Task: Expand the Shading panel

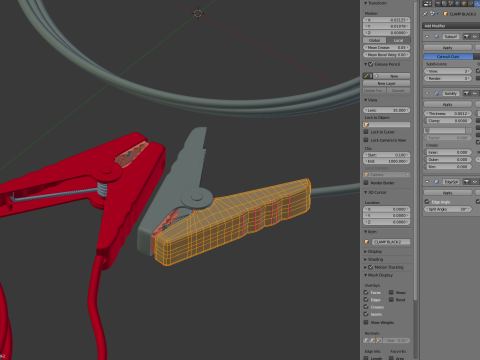Action: tap(365, 259)
